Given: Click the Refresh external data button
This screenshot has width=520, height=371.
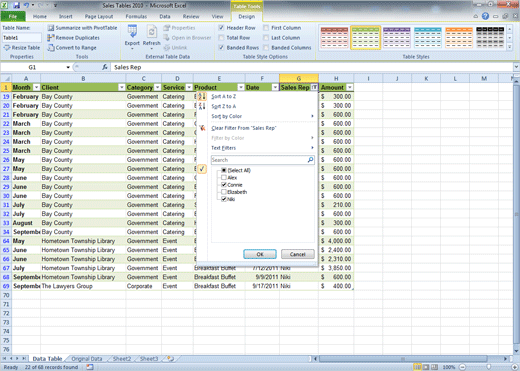Looking at the screenshot, I should pos(152,37).
